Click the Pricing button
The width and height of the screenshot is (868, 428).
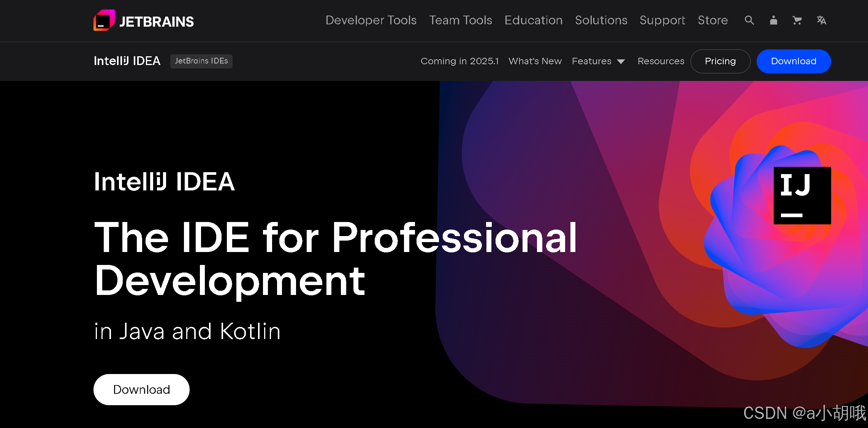pos(720,61)
